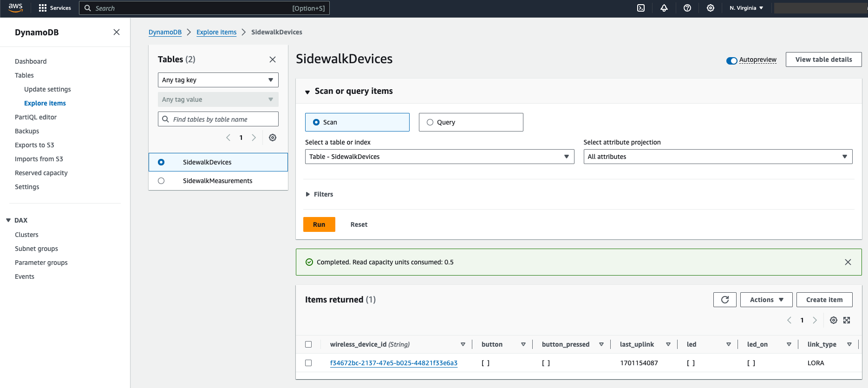Check the select-all items checkbox
This screenshot has height=388, width=868.
[308, 344]
